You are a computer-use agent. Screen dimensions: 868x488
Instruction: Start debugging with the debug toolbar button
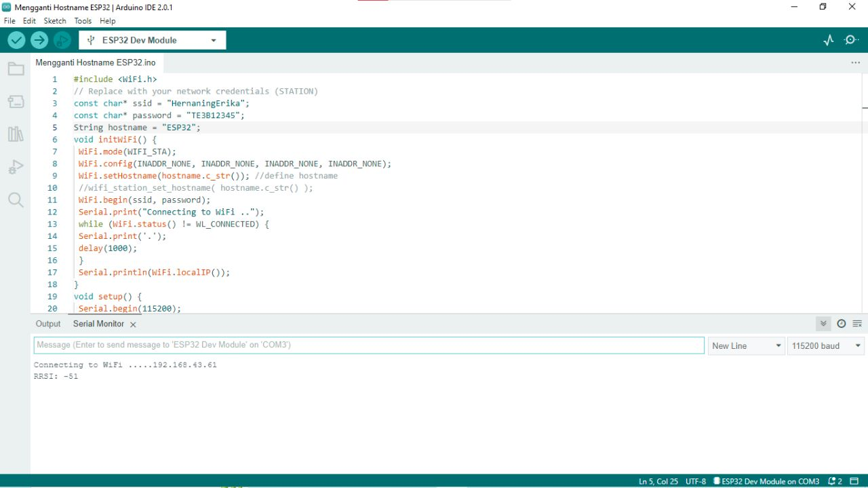click(x=62, y=40)
